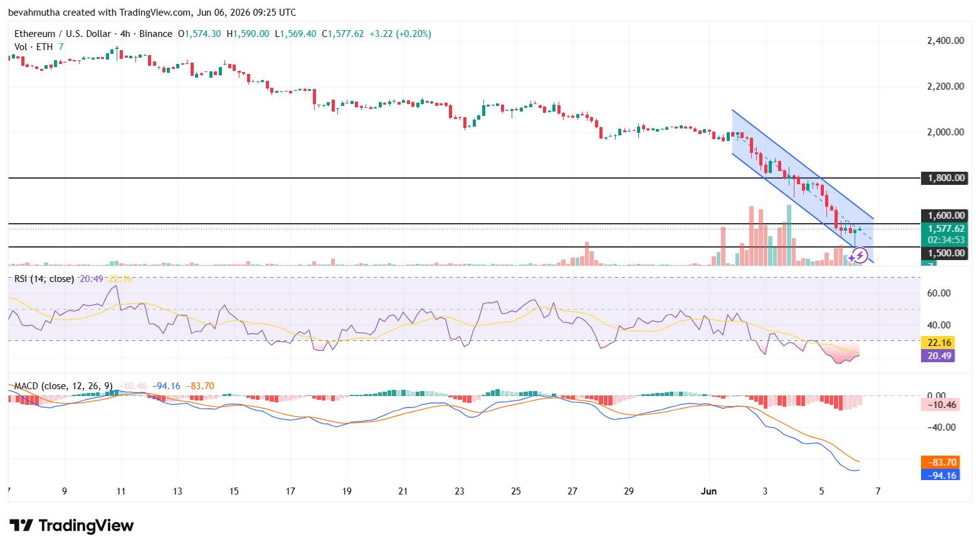This screenshot has height=549, width=980.
Task: Click the purple 20.49 RSI axis label
Action: point(939,355)
